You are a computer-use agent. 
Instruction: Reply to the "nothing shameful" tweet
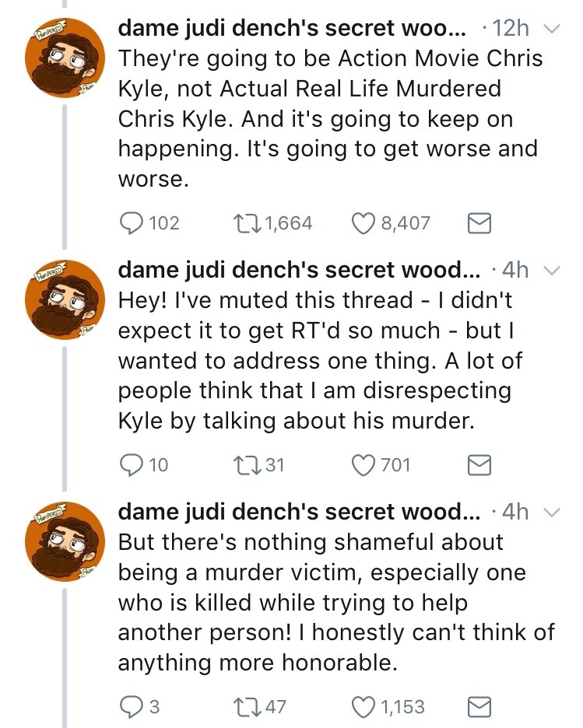point(132,707)
